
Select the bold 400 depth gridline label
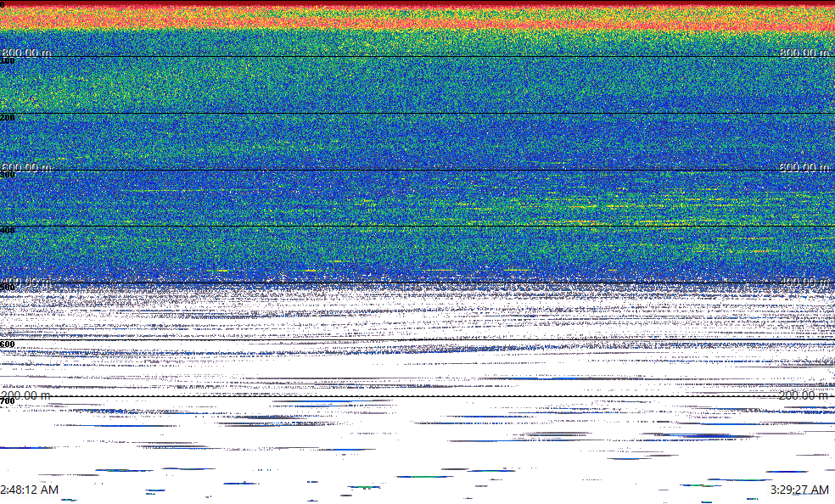(x=8, y=231)
